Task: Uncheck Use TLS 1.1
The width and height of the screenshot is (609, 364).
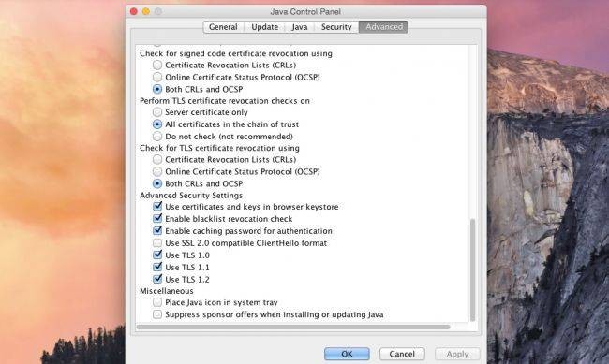Action: (157, 267)
